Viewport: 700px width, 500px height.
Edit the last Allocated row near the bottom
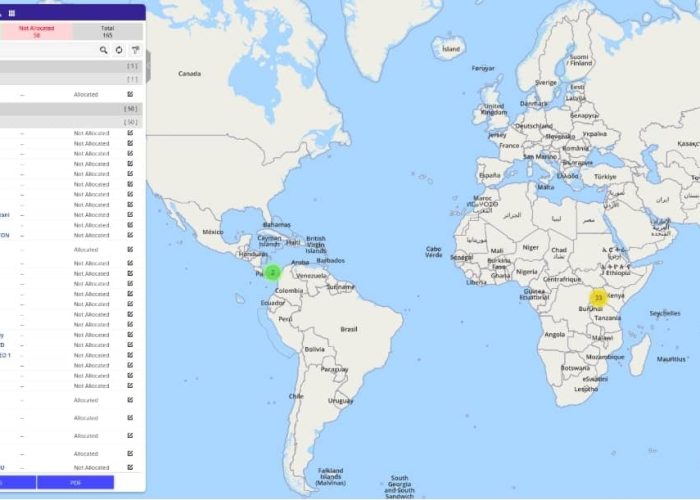[130, 454]
